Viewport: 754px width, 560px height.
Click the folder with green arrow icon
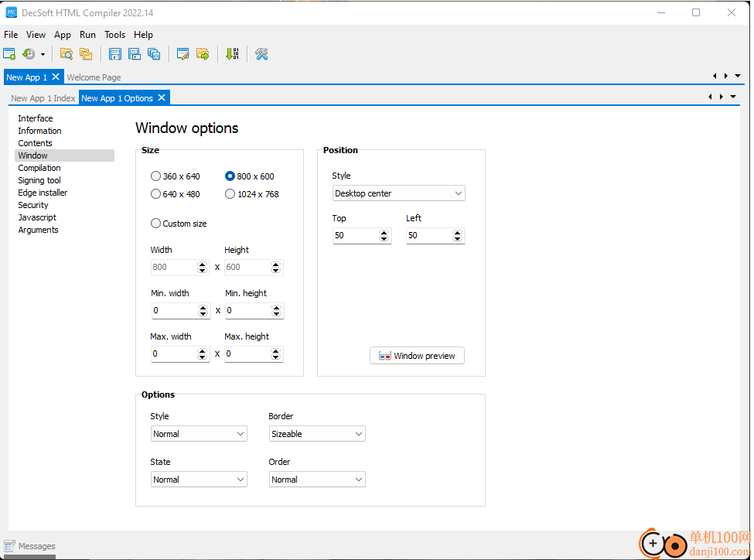tap(203, 54)
